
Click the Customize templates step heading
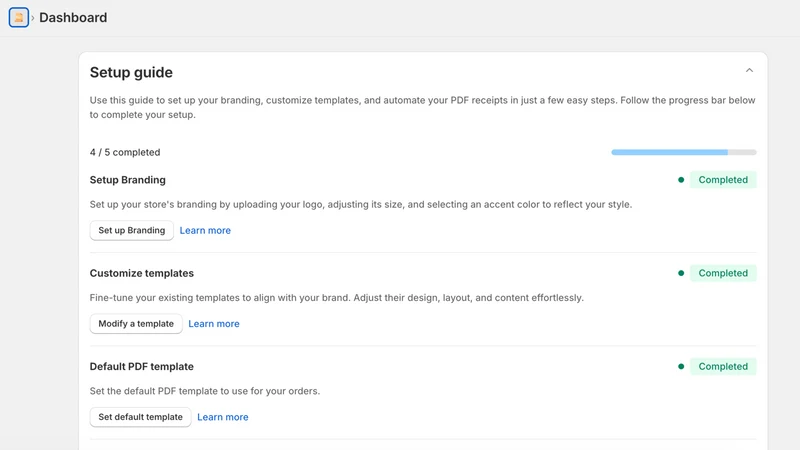coord(142,273)
